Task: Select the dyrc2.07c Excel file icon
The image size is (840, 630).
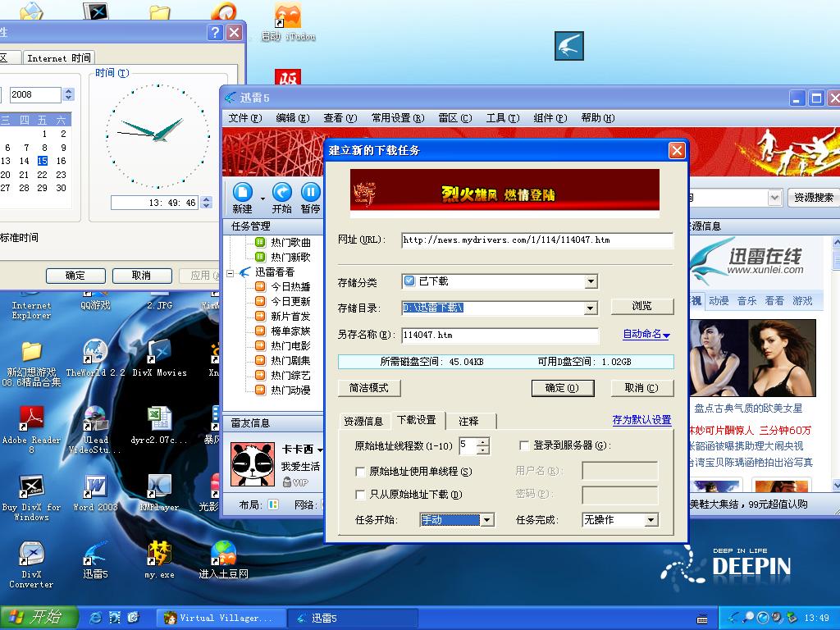Action: (159, 418)
